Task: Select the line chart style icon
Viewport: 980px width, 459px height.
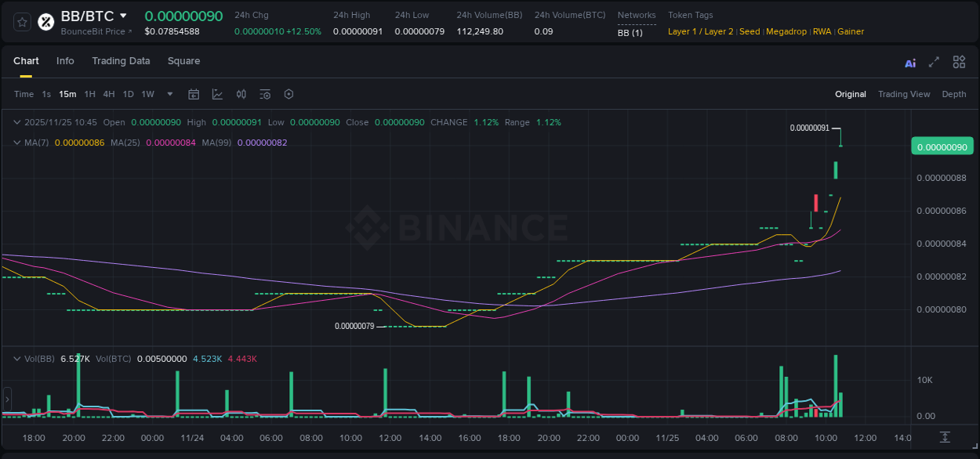Action: pyautogui.click(x=217, y=94)
